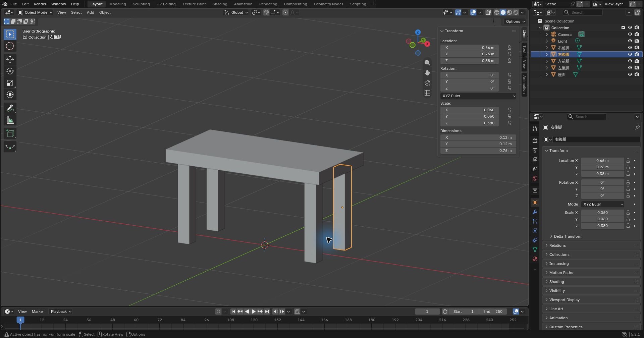Activate the Scale tool

pos(10,83)
